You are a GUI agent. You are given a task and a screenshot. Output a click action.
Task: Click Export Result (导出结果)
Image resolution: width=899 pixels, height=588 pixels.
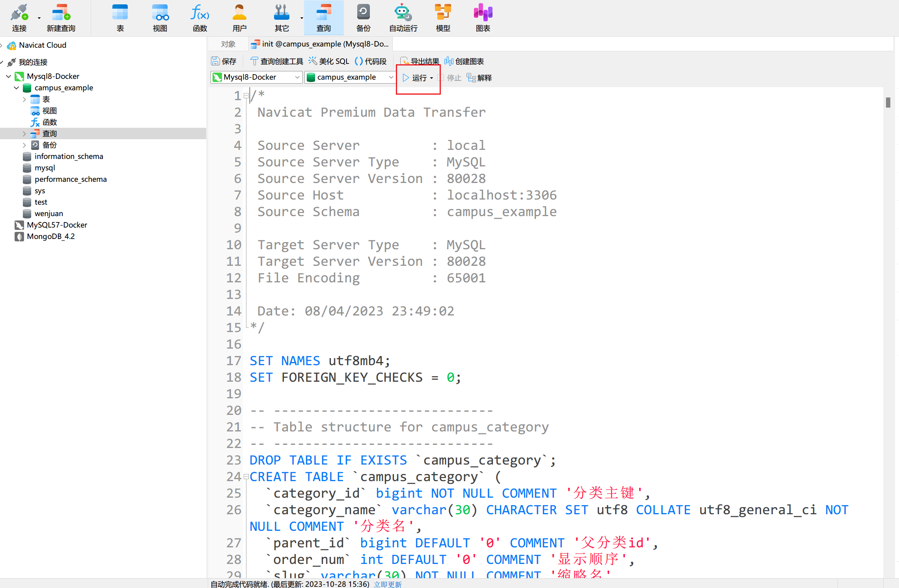[x=420, y=61]
